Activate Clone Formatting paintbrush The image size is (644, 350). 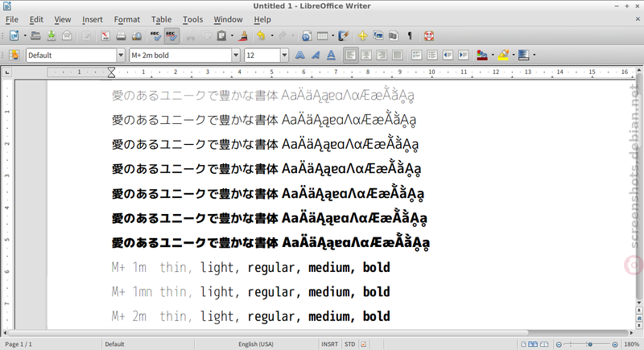click(244, 36)
